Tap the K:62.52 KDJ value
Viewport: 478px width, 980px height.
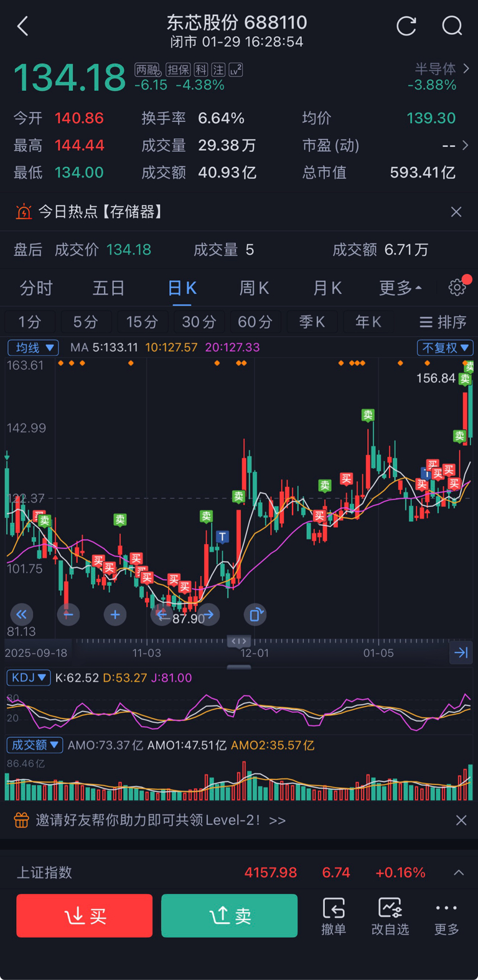77,677
